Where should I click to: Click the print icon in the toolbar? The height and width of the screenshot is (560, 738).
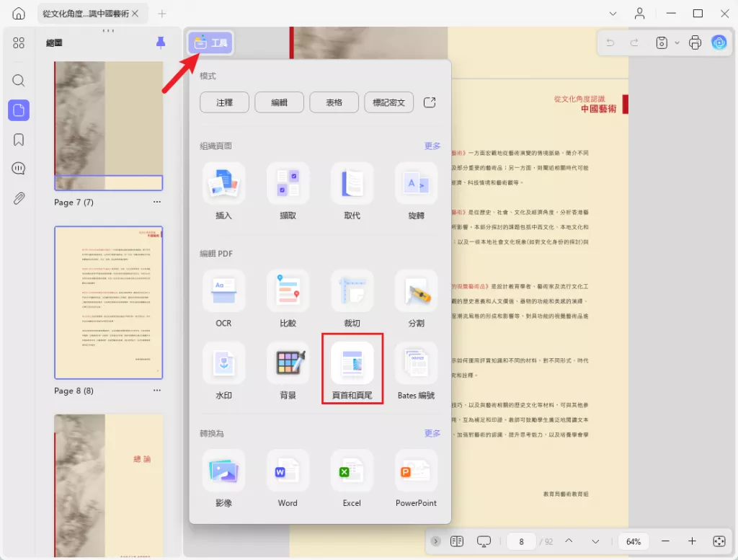pos(694,43)
